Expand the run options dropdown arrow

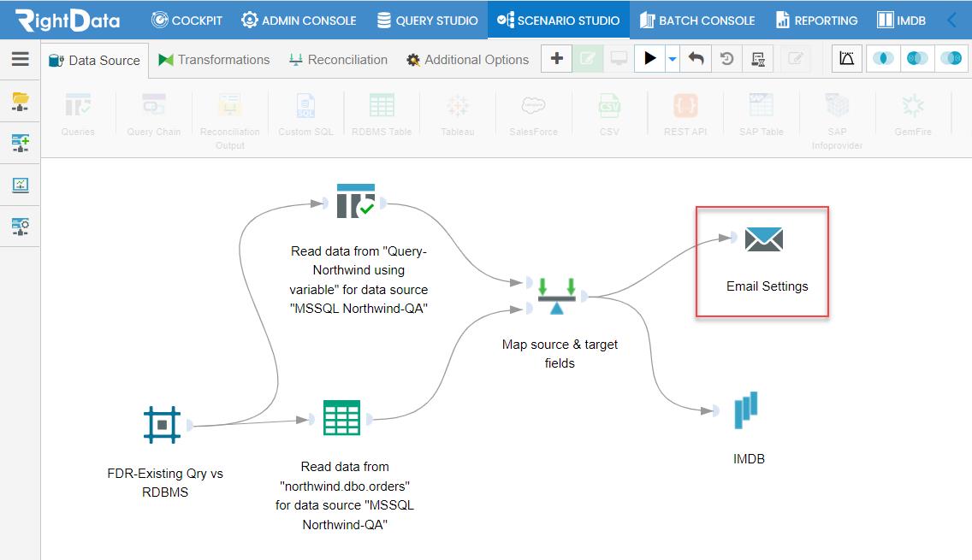(673, 60)
